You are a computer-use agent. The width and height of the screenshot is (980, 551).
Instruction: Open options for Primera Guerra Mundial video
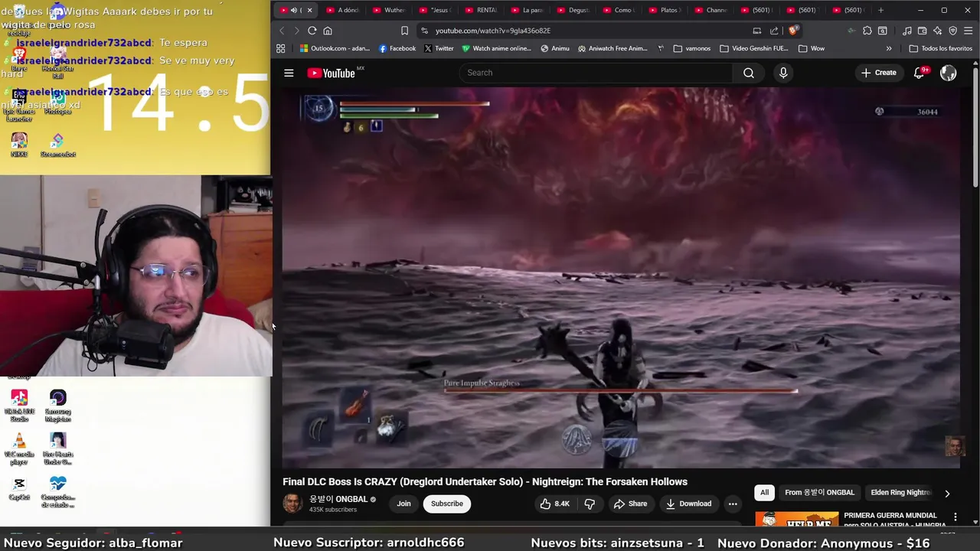pos(955,517)
